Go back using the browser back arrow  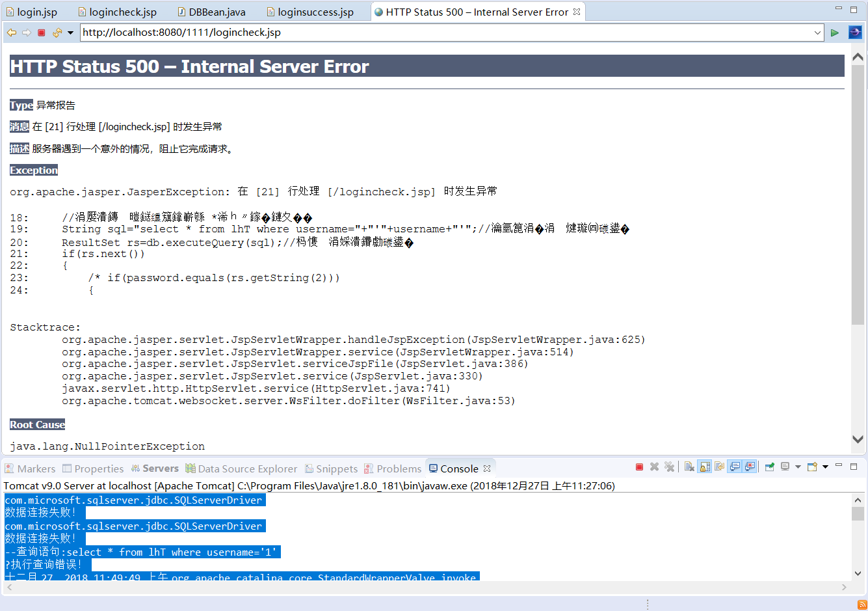(11, 32)
